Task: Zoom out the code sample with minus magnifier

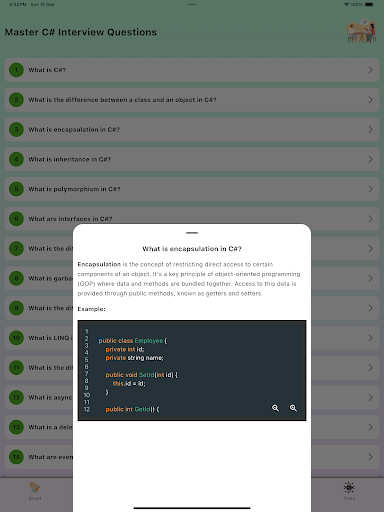Action: (x=275, y=408)
